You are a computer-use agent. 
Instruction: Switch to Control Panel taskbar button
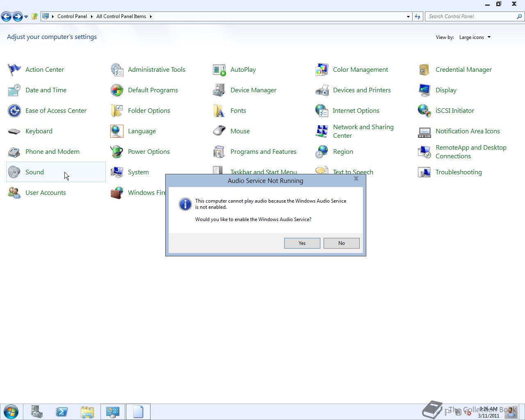coord(113,412)
